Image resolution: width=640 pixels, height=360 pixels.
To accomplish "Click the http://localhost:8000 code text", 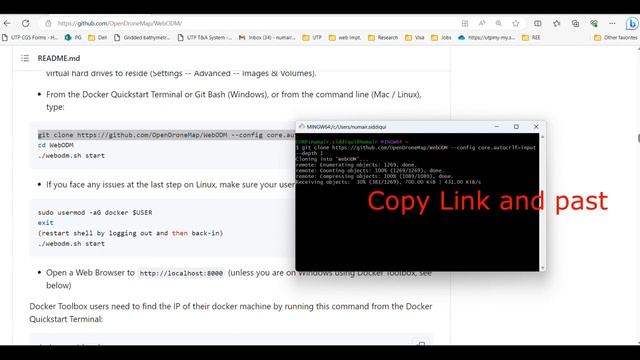I will 181,273.
